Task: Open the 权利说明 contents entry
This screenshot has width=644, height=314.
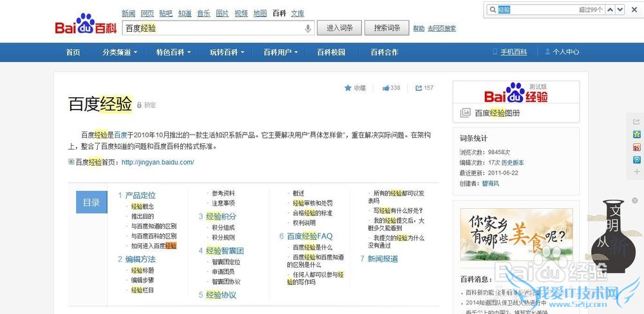Action: (x=305, y=223)
